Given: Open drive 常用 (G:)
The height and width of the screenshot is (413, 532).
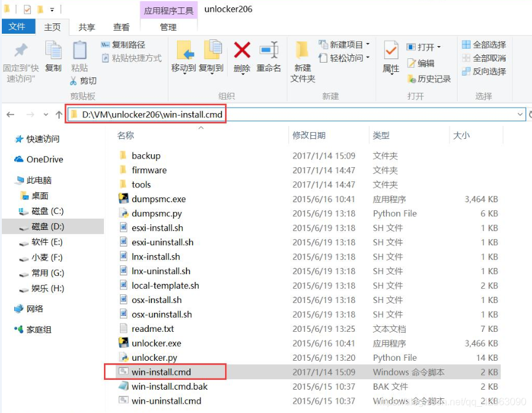Looking at the screenshot, I should coord(41,273).
